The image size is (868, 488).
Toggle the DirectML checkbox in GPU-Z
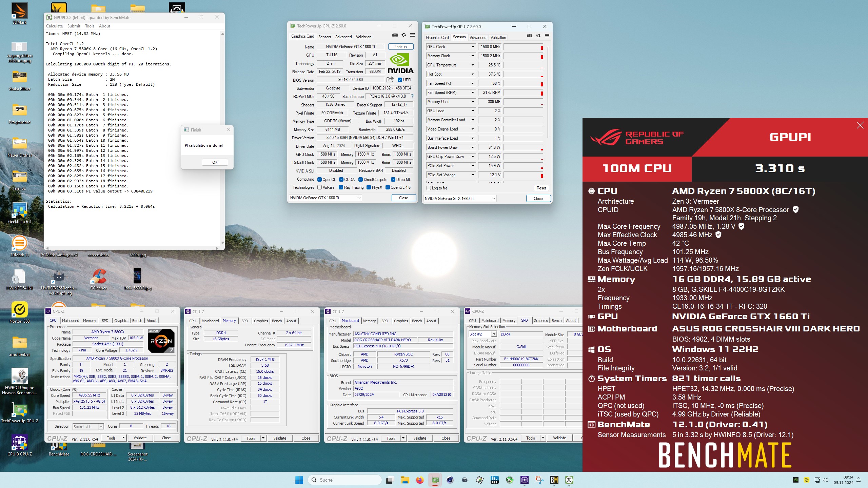(393, 180)
